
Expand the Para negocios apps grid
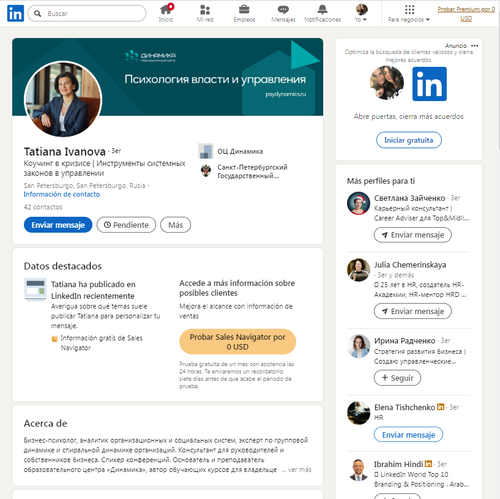409,13
